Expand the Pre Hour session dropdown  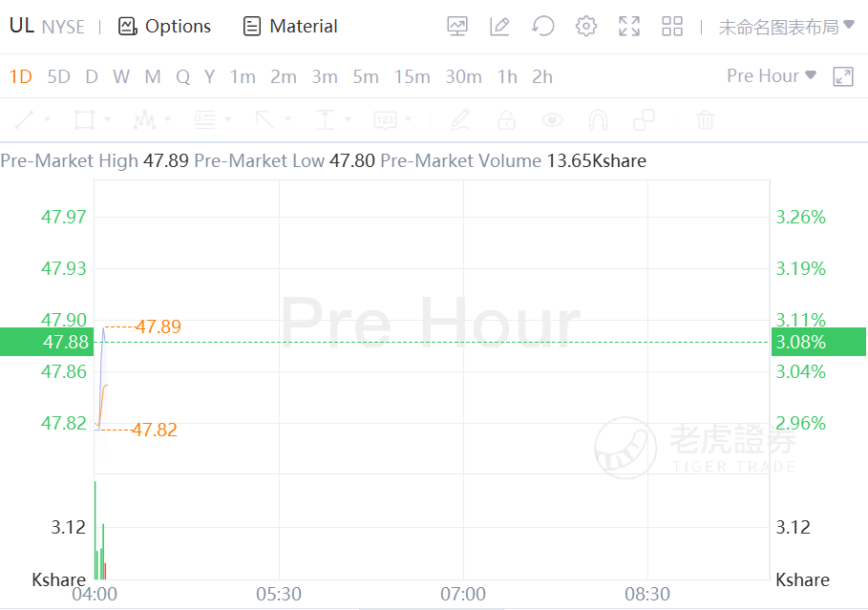(772, 76)
